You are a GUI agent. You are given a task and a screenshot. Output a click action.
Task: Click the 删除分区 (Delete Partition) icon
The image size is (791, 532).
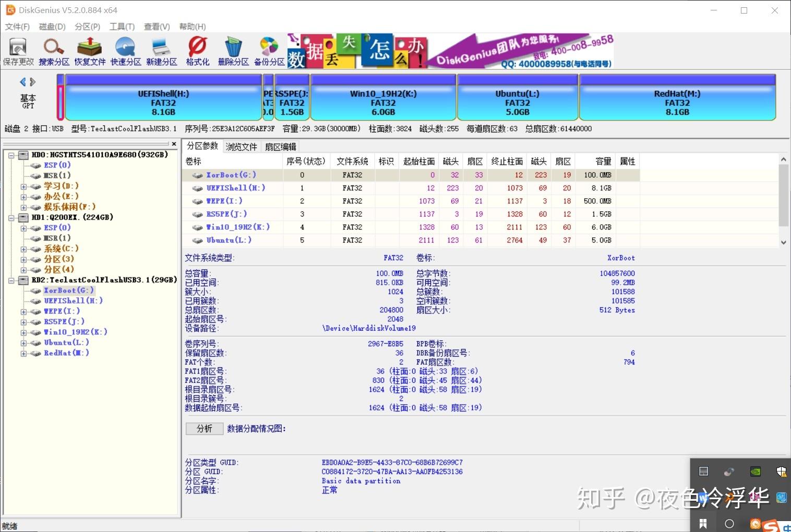pyautogui.click(x=233, y=51)
